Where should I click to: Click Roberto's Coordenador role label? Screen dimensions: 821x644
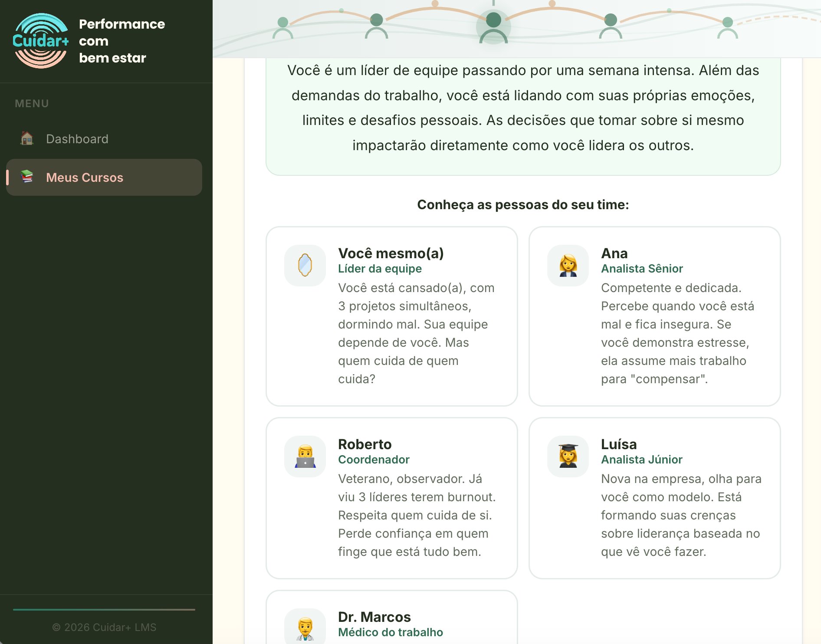(x=374, y=460)
